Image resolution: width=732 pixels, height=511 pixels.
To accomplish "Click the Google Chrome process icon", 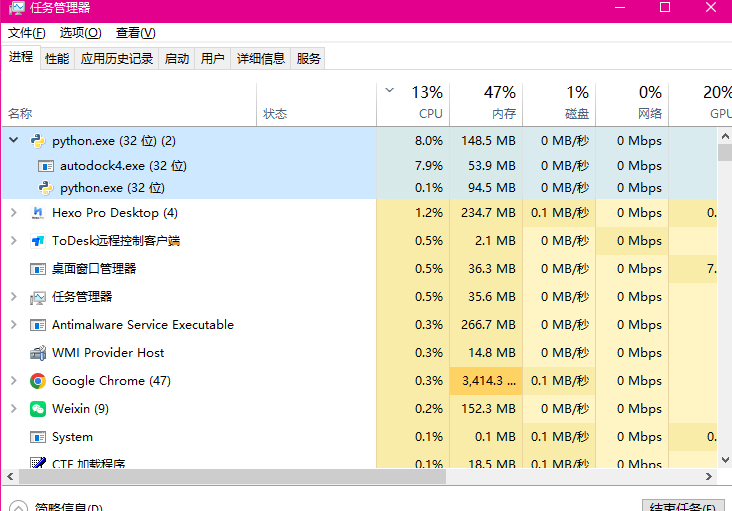I will click(38, 381).
